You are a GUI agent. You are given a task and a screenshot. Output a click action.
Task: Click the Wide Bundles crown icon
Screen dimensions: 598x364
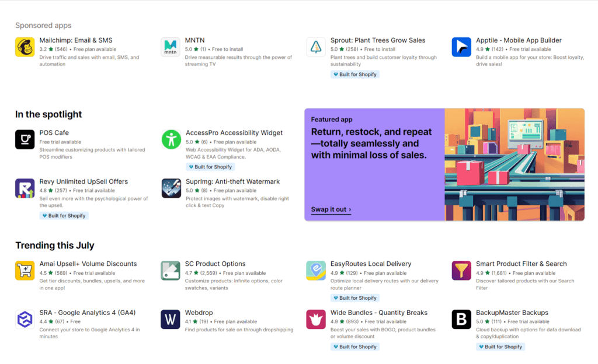pos(316,319)
